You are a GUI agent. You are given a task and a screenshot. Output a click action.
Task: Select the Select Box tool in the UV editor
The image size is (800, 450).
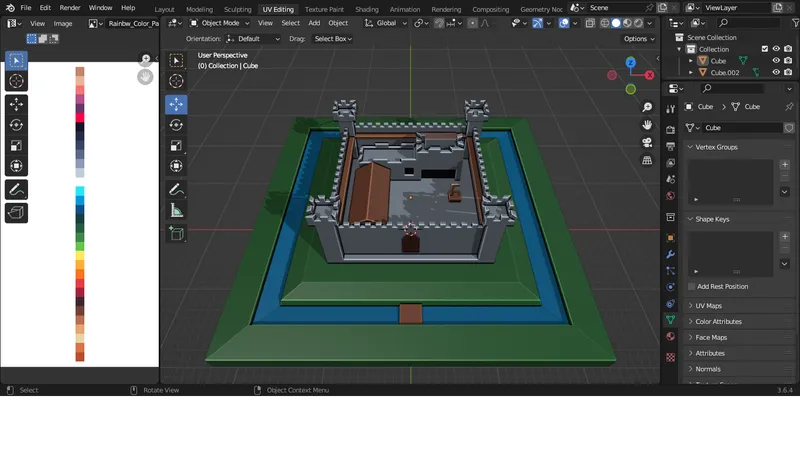click(x=16, y=60)
